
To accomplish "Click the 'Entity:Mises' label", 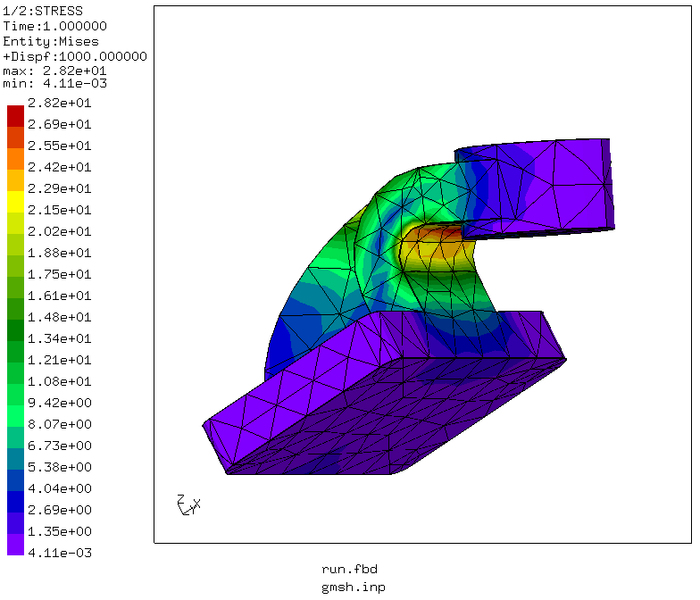I will (x=51, y=41).
